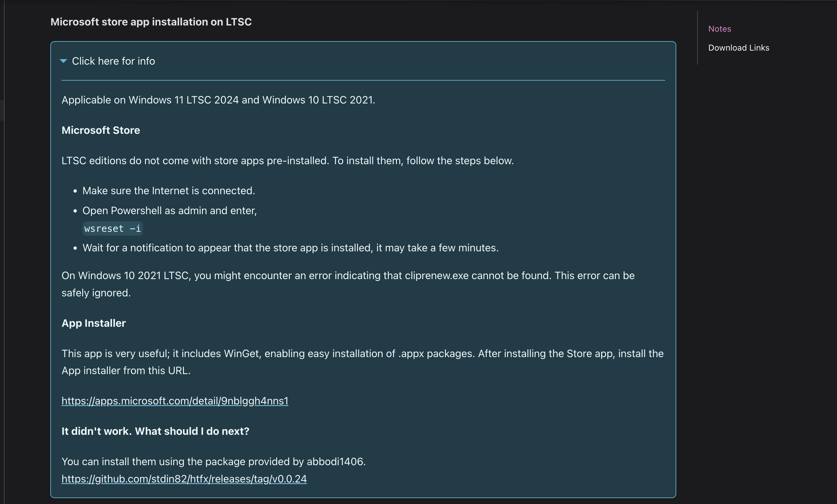The height and width of the screenshot is (504, 837).
Task: Open the github.com stdin82 htfx release link
Action: tap(184, 479)
